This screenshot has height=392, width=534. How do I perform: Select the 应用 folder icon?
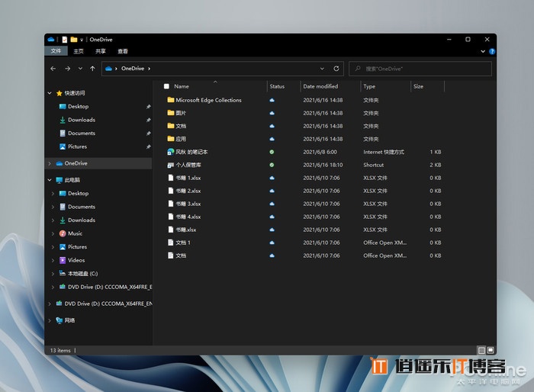pyautogui.click(x=171, y=139)
